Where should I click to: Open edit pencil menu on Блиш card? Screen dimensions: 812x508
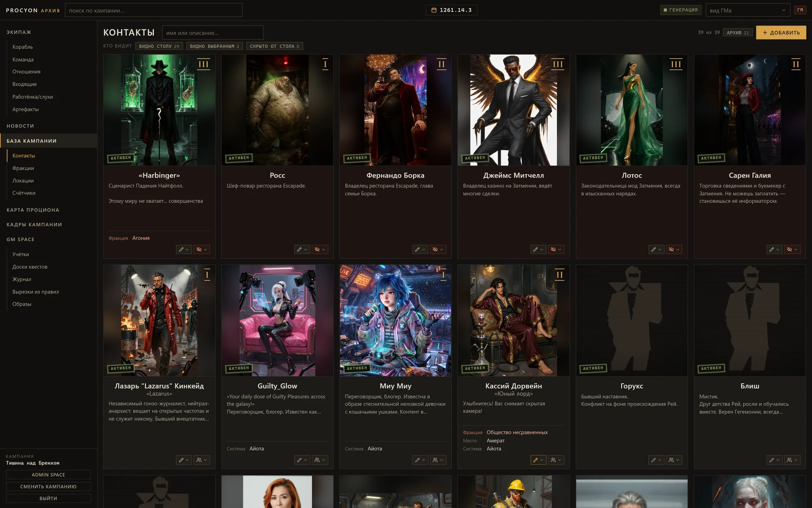[775, 460]
